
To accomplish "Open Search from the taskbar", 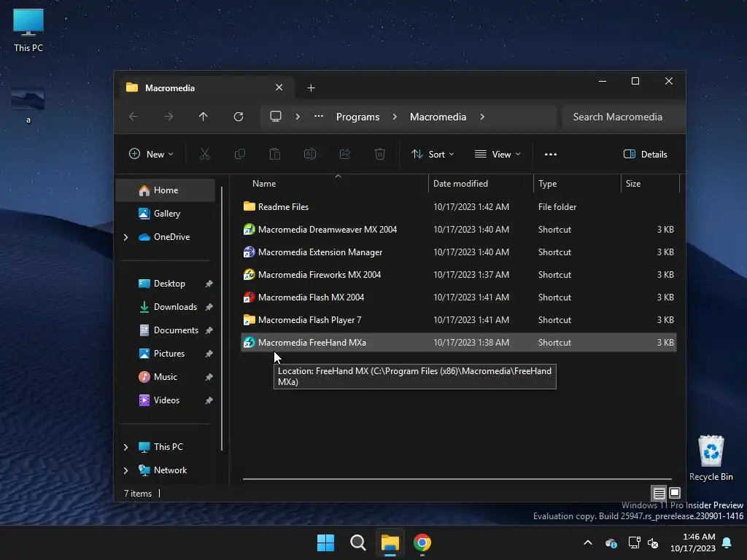I will pyautogui.click(x=357, y=542).
